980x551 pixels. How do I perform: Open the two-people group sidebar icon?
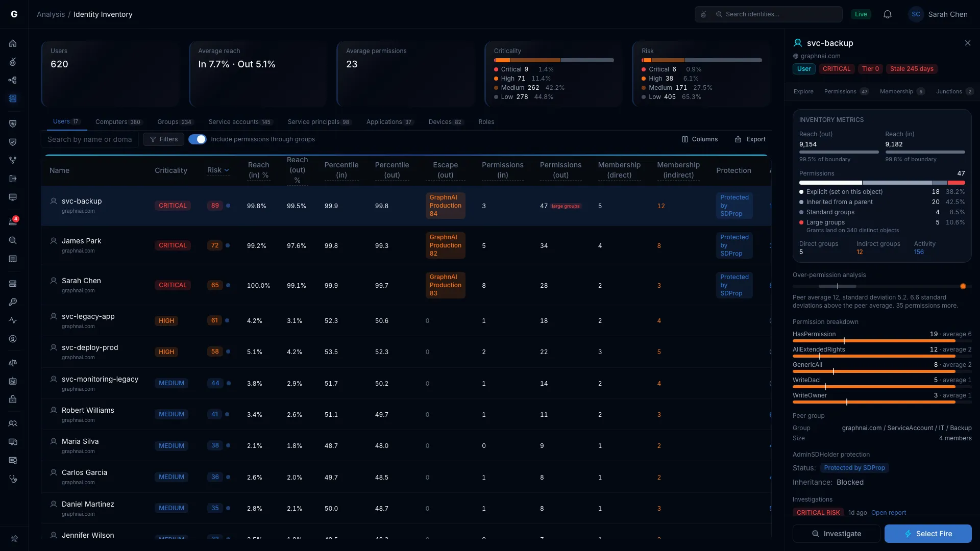(x=13, y=423)
